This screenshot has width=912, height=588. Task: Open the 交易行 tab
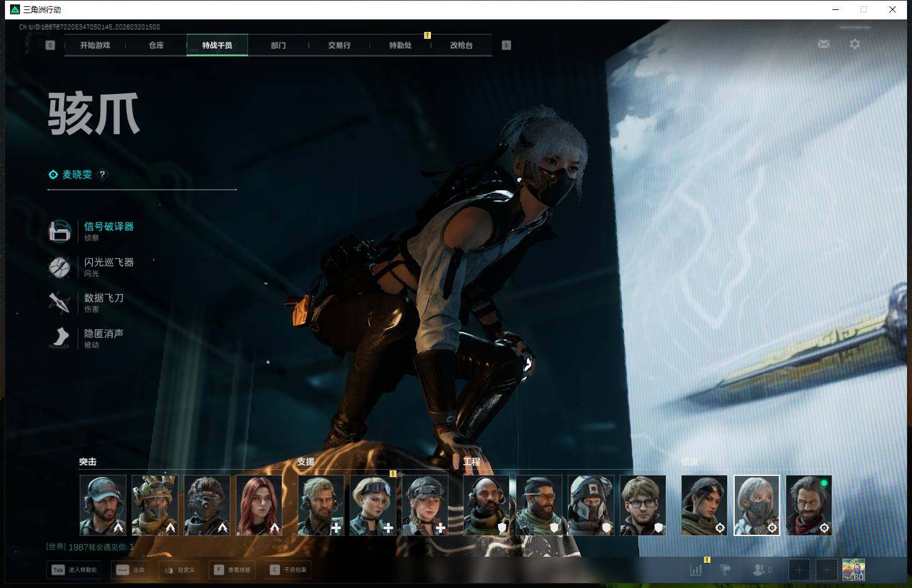[339, 45]
